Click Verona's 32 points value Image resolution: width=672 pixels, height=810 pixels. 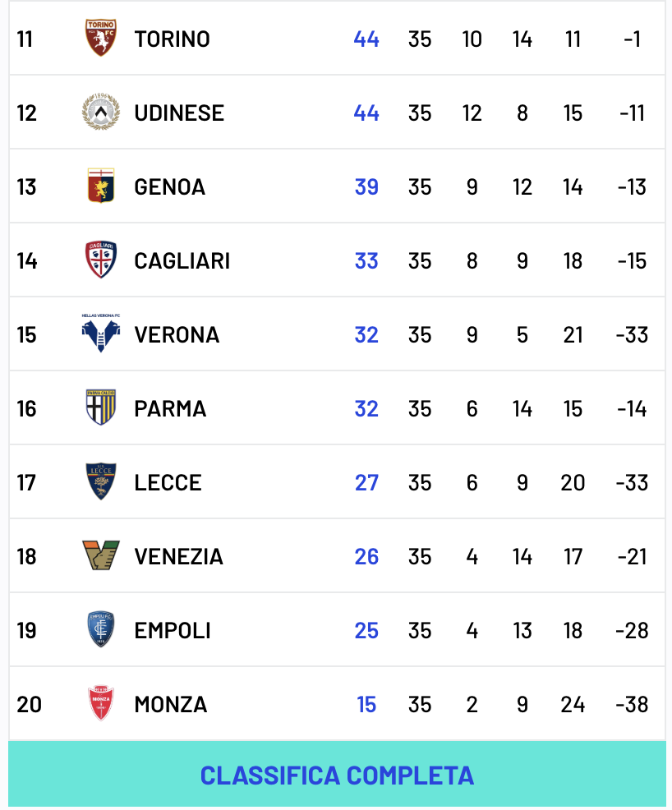pos(366,334)
